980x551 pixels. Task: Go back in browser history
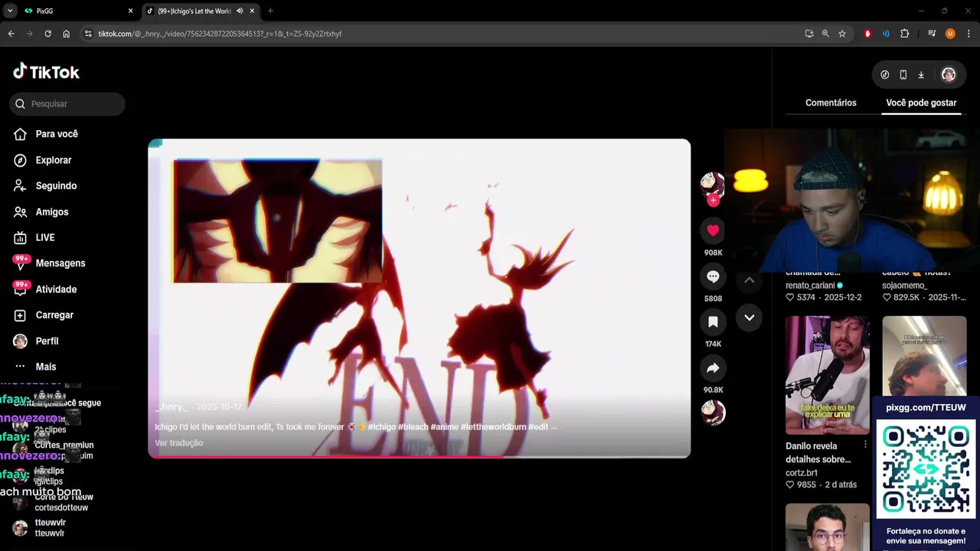pos(11,34)
